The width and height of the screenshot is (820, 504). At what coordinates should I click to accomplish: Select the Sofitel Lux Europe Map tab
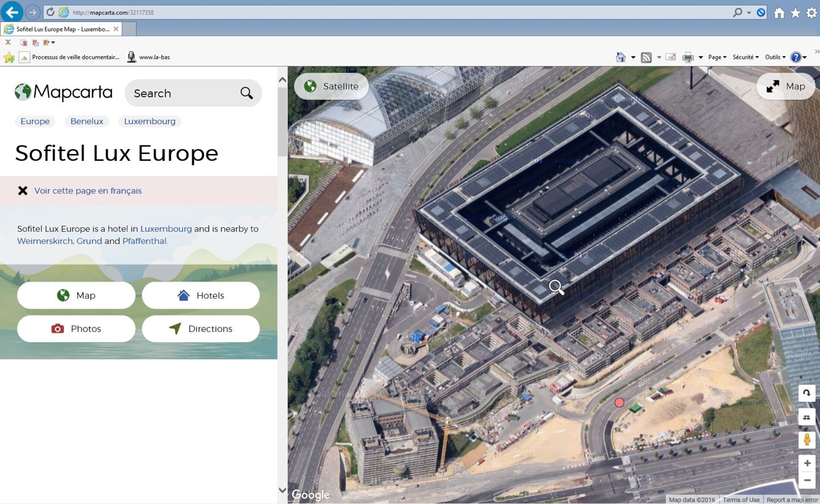[x=62, y=29]
